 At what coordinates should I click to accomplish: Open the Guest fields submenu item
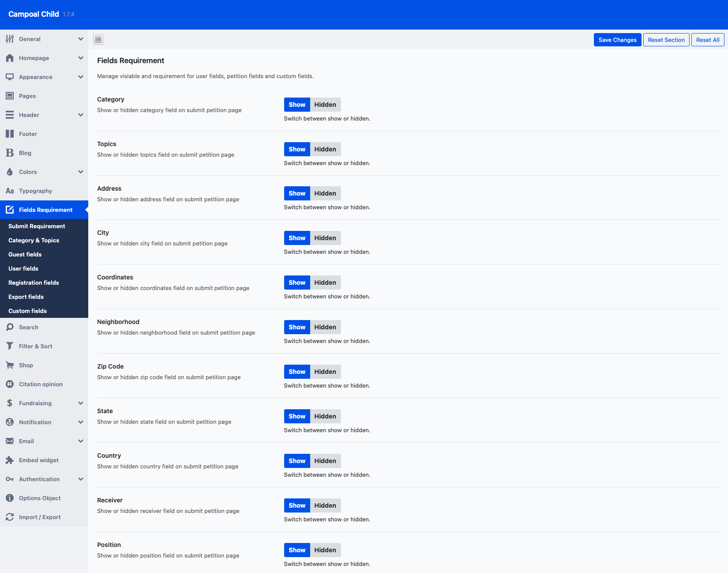click(x=25, y=254)
